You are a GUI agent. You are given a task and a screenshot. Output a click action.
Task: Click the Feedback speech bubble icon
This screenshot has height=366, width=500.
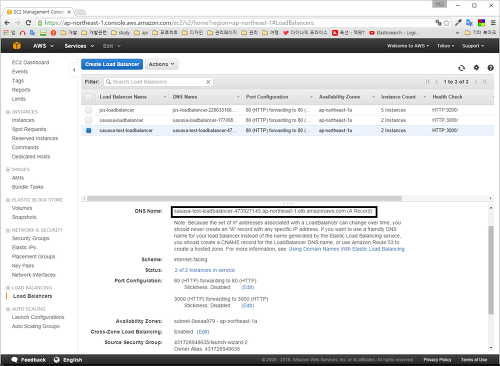coord(14,360)
